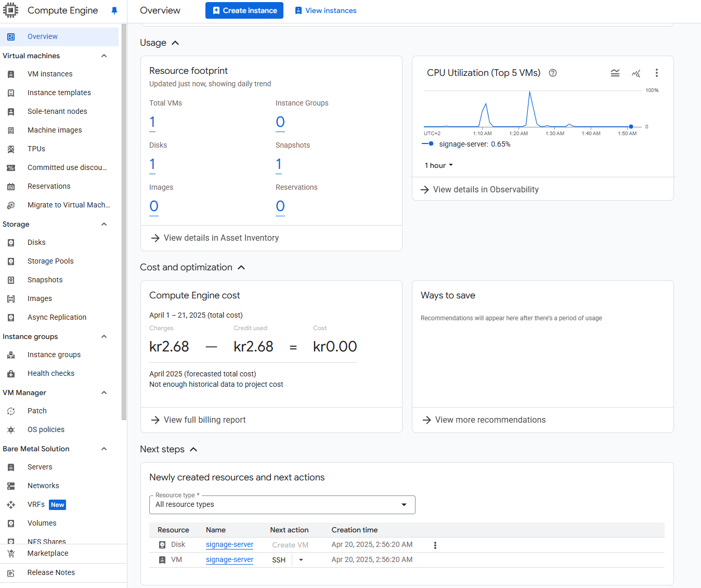The width and height of the screenshot is (701, 588).
Task: Click the OS policies gear icon
Action: 11,430
